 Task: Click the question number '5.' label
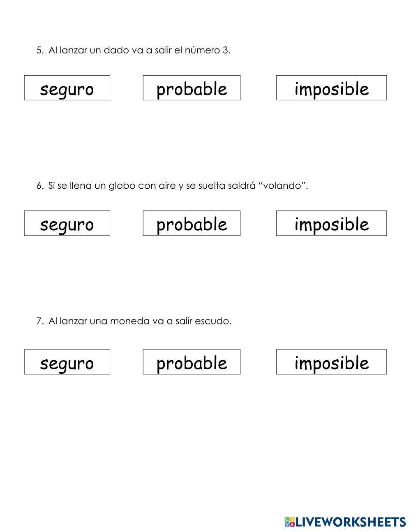40,51
